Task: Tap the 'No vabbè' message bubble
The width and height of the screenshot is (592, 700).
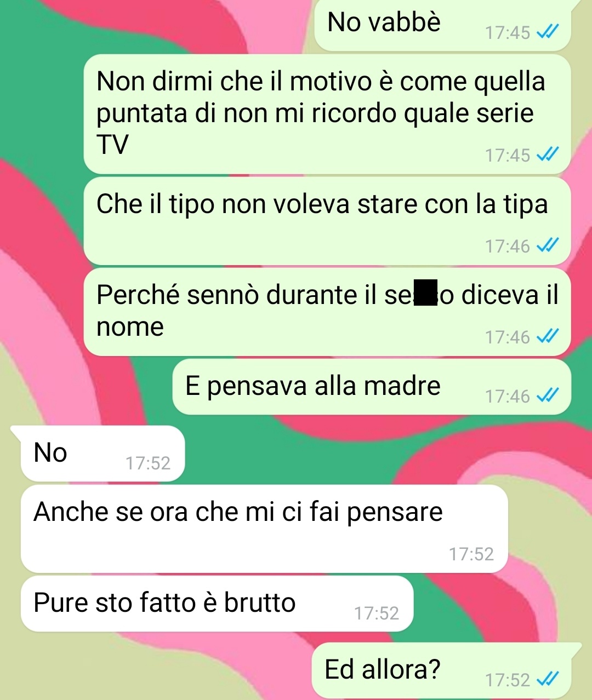Action: pyautogui.click(x=442, y=25)
